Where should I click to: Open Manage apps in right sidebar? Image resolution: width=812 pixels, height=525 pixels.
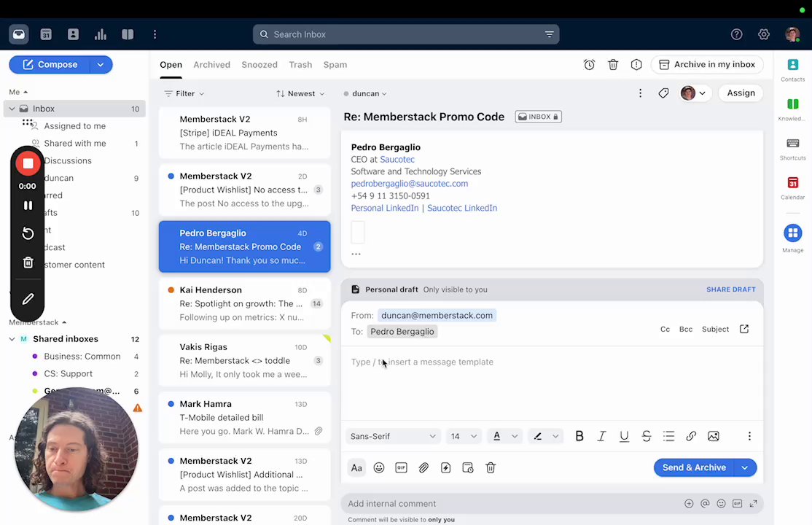tap(793, 238)
